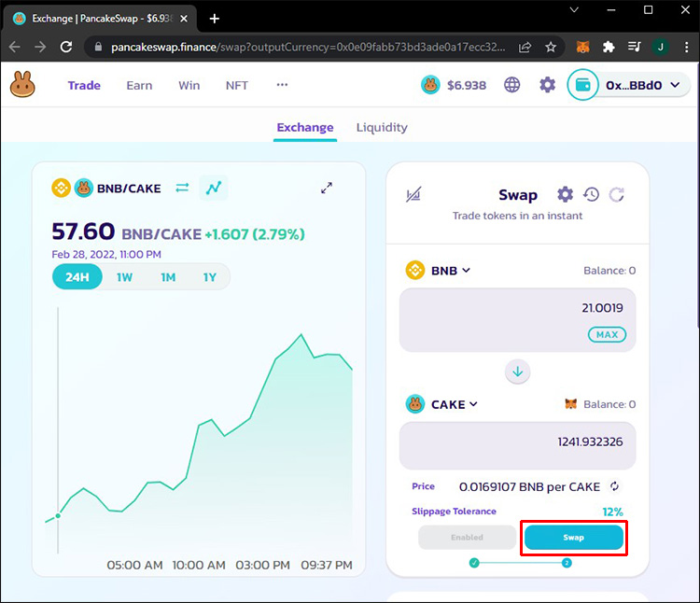
Task: Click the CAKE price $6.938 icon
Action: tap(430, 85)
